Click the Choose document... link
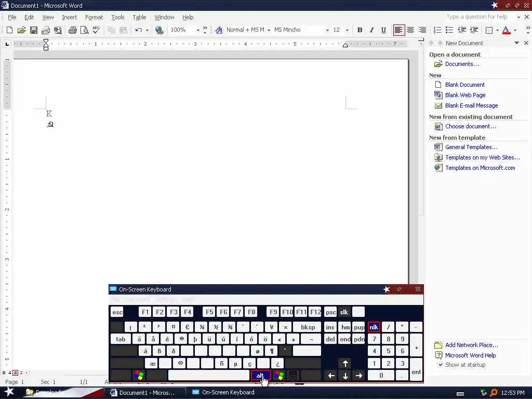 (x=470, y=126)
